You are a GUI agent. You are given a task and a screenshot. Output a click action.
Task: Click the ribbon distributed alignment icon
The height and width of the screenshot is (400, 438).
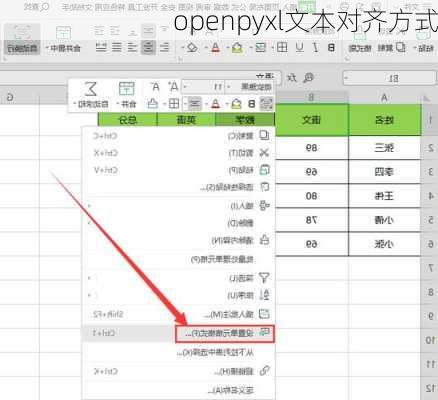point(101,48)
